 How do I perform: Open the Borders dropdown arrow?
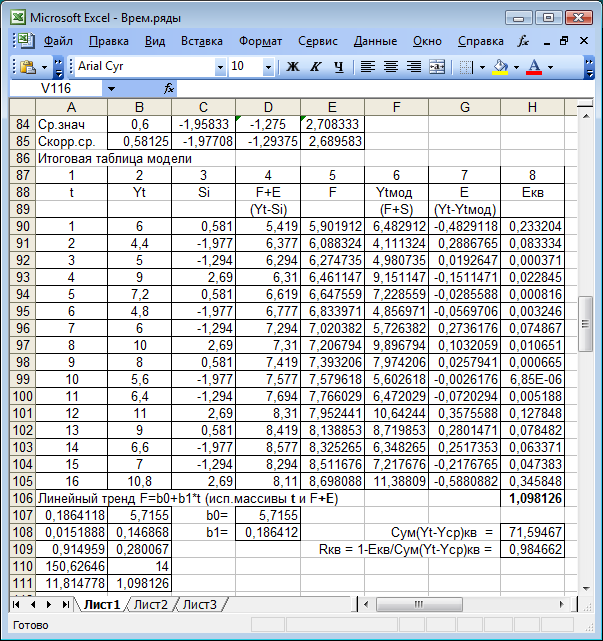click(482, 67)
